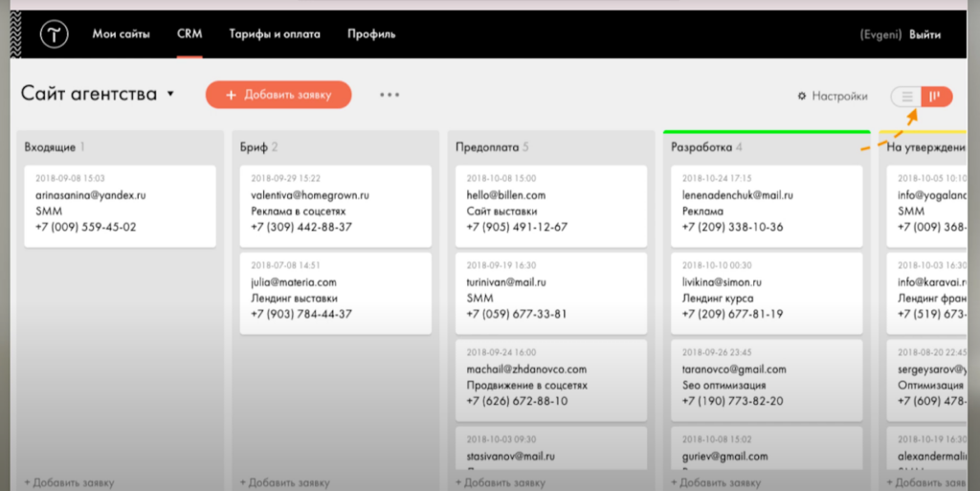This screenshot has width=980, height=491.
Task: Switch to list view toggle
Action: coord(907,96)
